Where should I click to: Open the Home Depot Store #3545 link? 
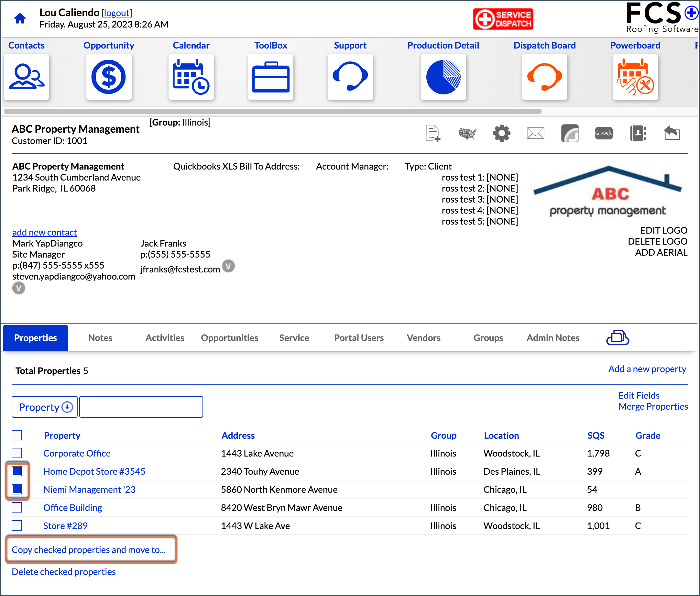tap(94, 471)
